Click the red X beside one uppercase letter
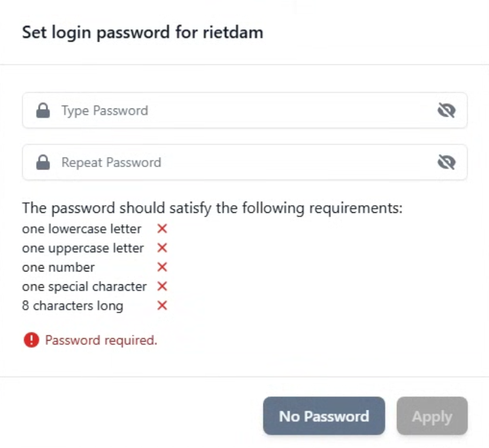489x448 pixels. click(162, 248)
